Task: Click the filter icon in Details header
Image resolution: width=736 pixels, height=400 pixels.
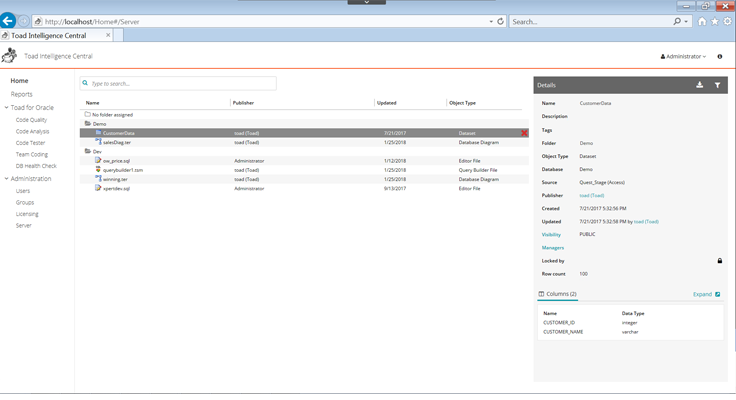Action: tap(717, 85)
